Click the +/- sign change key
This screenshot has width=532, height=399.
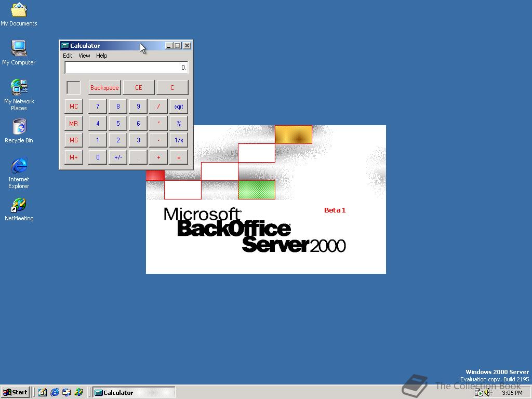[x=118, y=157]
